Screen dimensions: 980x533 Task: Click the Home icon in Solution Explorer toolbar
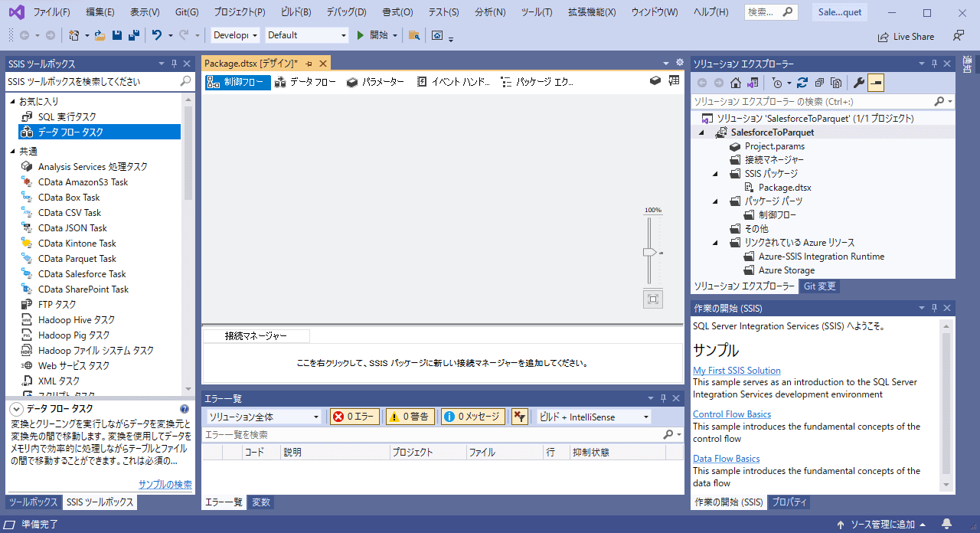735,83
